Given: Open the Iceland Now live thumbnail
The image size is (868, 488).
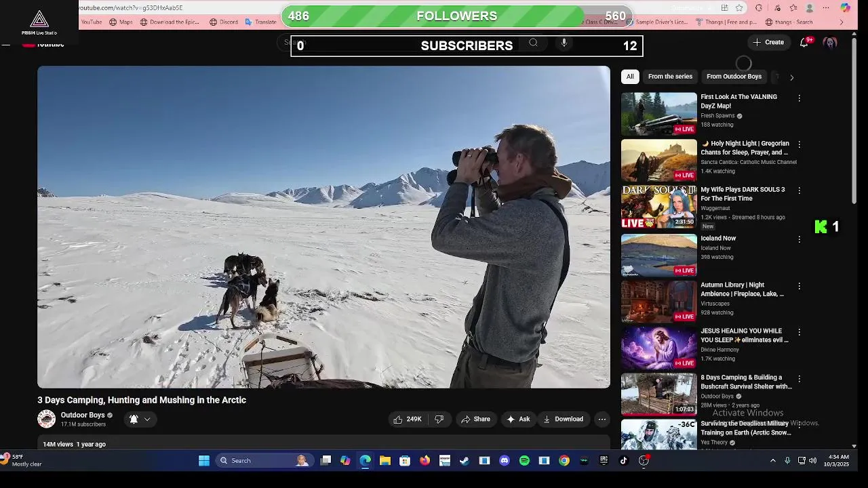Looking at the screenshot, I should point(658,255).
